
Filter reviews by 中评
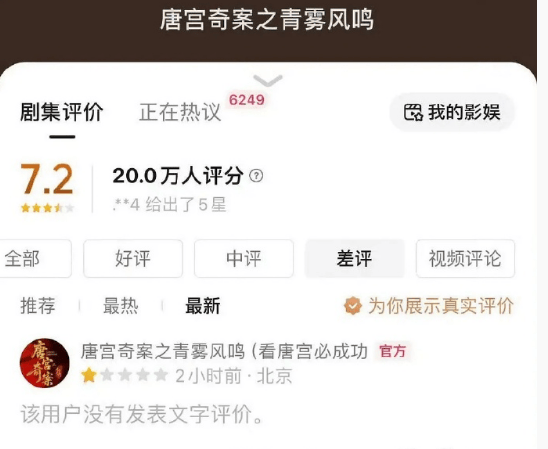[244, 259]
